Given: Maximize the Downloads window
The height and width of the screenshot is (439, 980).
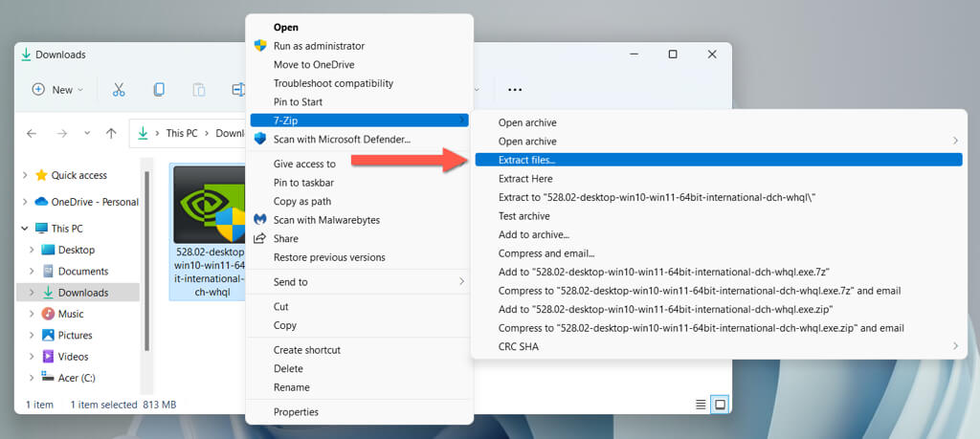Looking at the screenshot, I should [673, 55].
